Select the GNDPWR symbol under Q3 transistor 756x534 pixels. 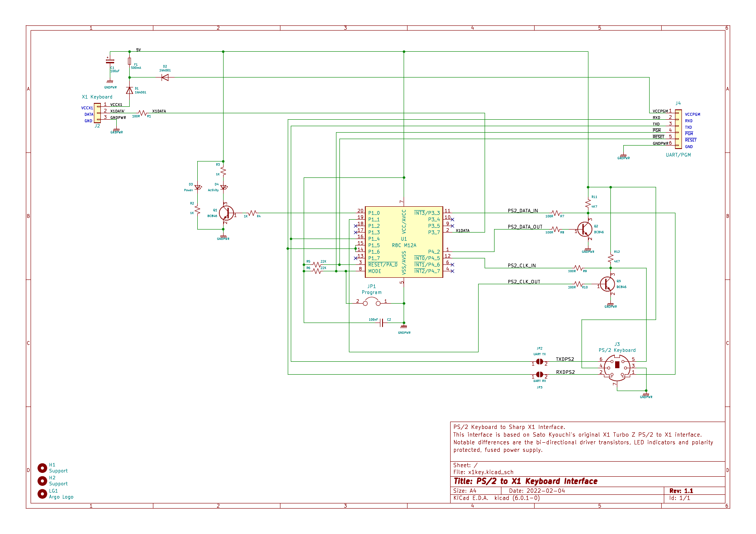tap(610, 305)
